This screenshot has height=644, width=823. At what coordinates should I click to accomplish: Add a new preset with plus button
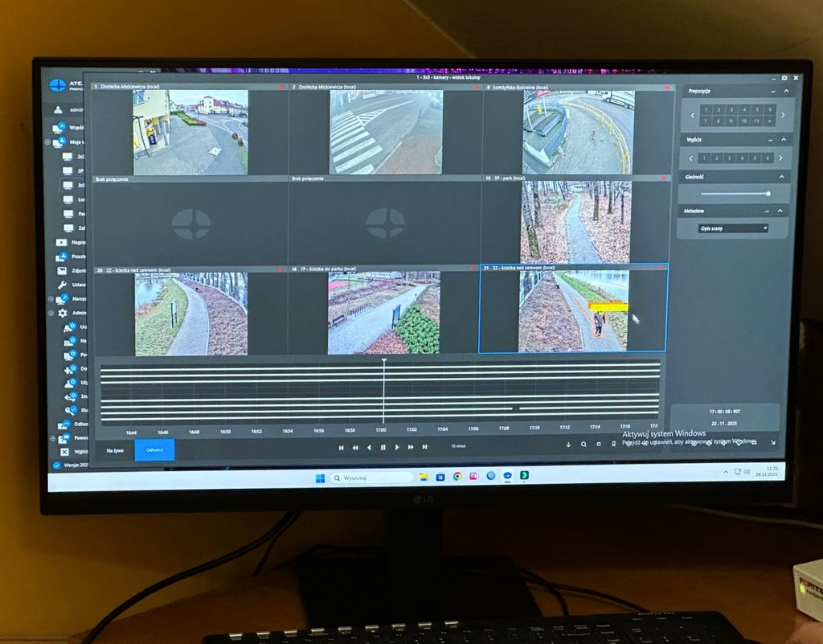769,121
